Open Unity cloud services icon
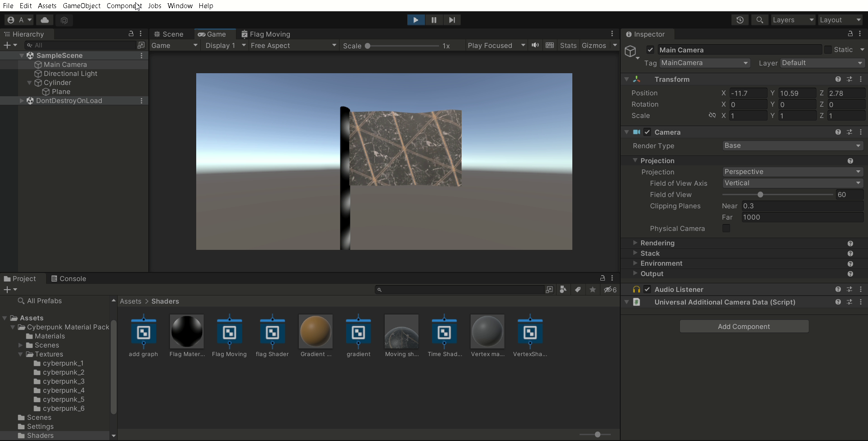 tap(45, 20)
